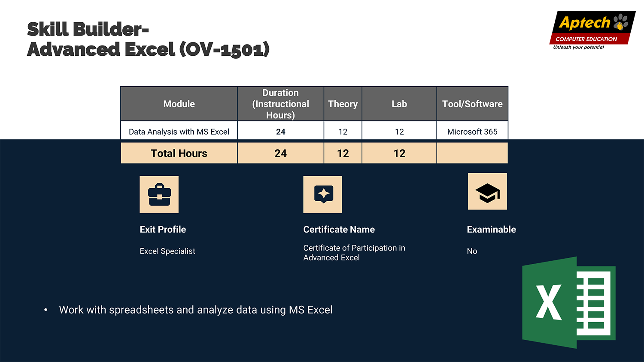Click the Data Analysis with MS Excel cell
This screenshot has width=644, height=362.
[179, 132]
